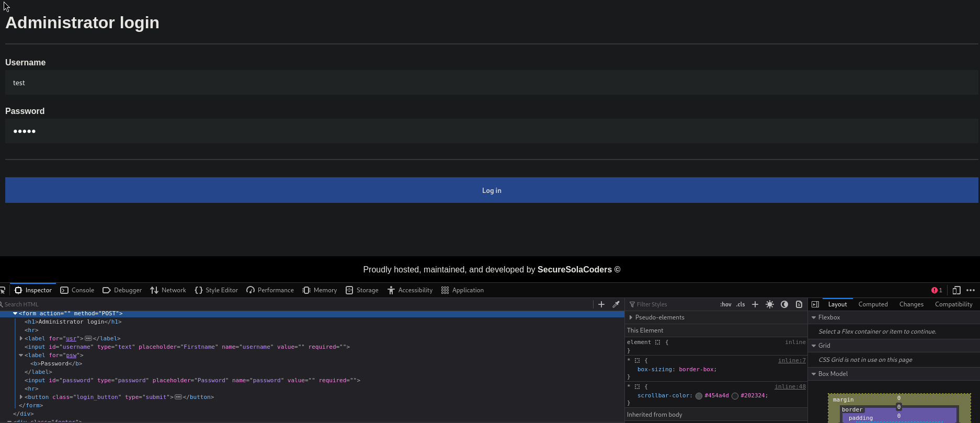Select the h1 Administrator login node

click(73, 322)
